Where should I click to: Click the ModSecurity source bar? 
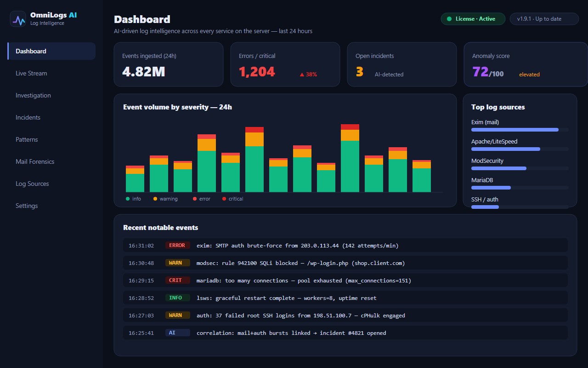pyautogui.click(x=520, y=168)
